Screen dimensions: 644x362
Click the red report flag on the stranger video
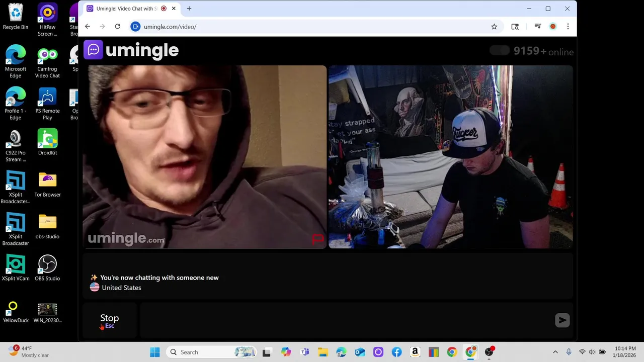317,239
